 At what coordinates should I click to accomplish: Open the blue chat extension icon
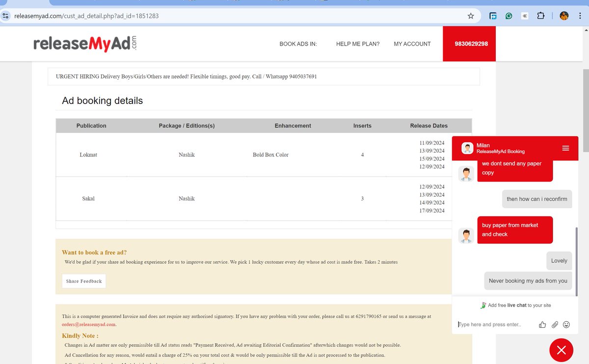493,16
